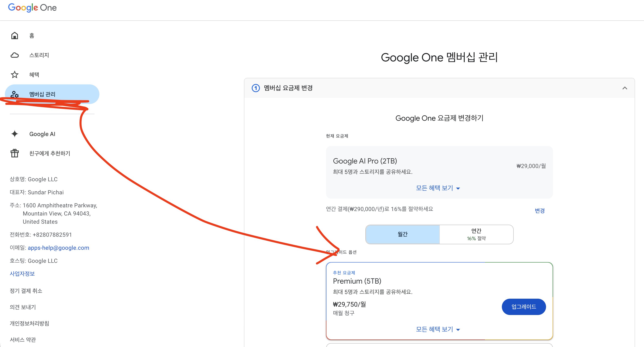Open 친구에게 추천하기 menu item
Image resolution: width=644 pixels, height=347 pixels.
(x=49, y=153)
